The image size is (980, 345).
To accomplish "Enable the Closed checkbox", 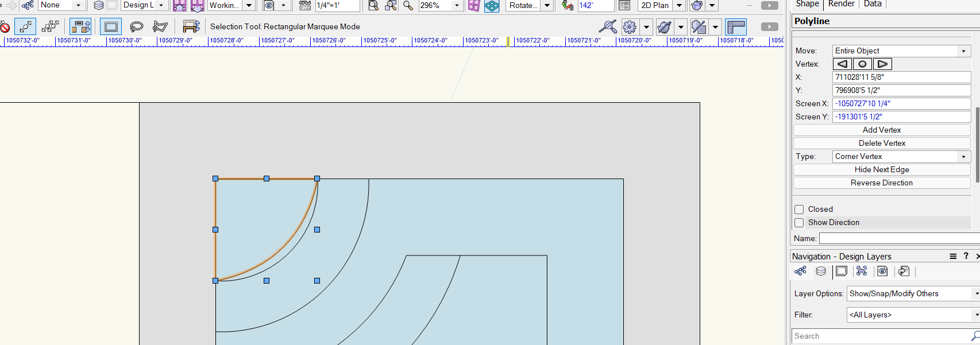I will pyautogui.click(x=799, y=210).
